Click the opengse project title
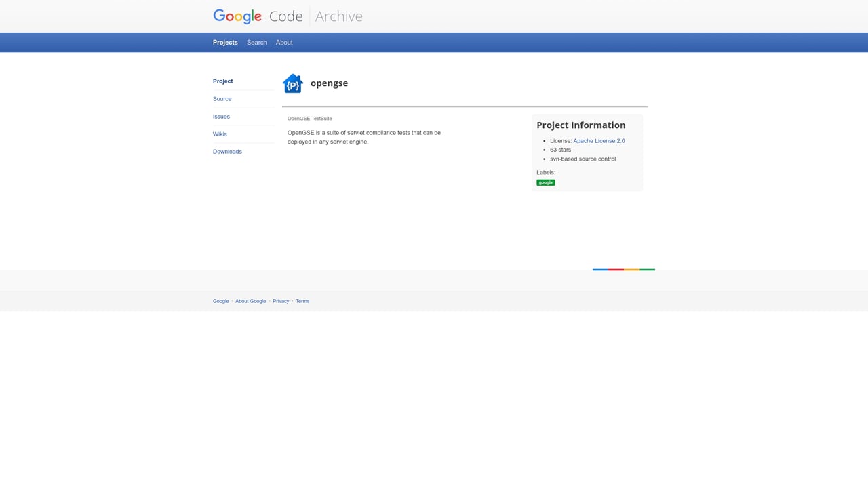This screenshot has width=868, height=488. [x=329, y=83]
